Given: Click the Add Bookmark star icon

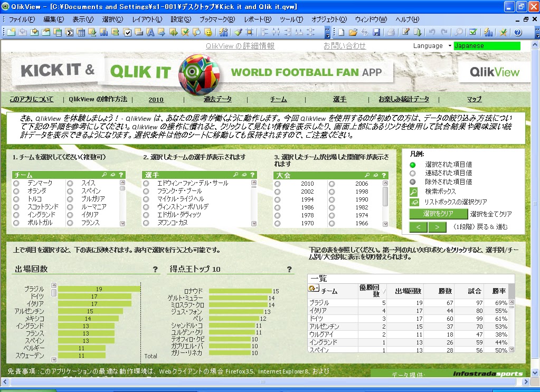Looking at the screenshot, I should tap(504, 32).
